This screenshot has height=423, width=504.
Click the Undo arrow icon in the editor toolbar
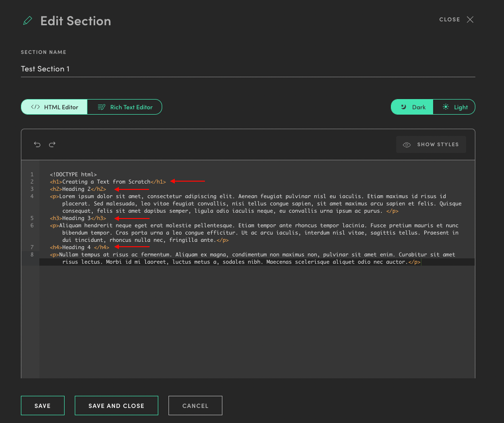pos(37,144)
